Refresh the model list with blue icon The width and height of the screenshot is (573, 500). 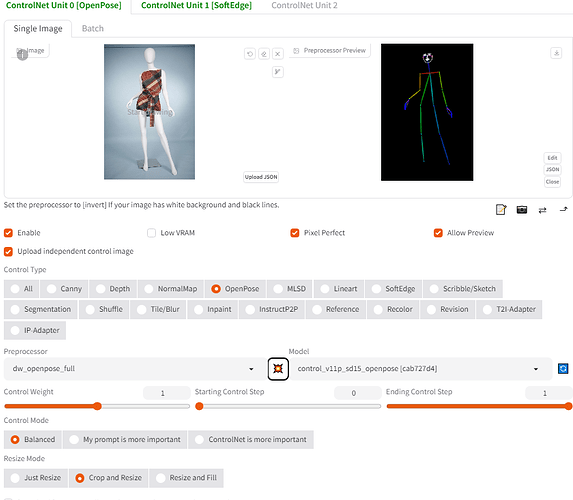coord(563,368)
